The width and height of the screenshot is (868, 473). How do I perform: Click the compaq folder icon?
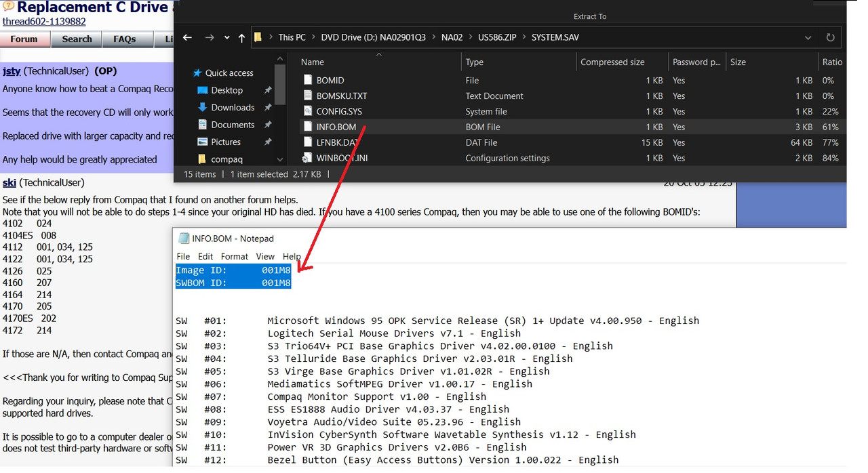(x=202, y=159)
